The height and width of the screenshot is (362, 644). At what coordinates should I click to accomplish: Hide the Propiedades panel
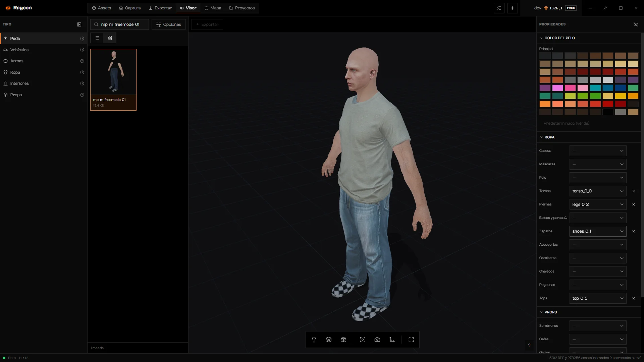(x=636, y=24)
